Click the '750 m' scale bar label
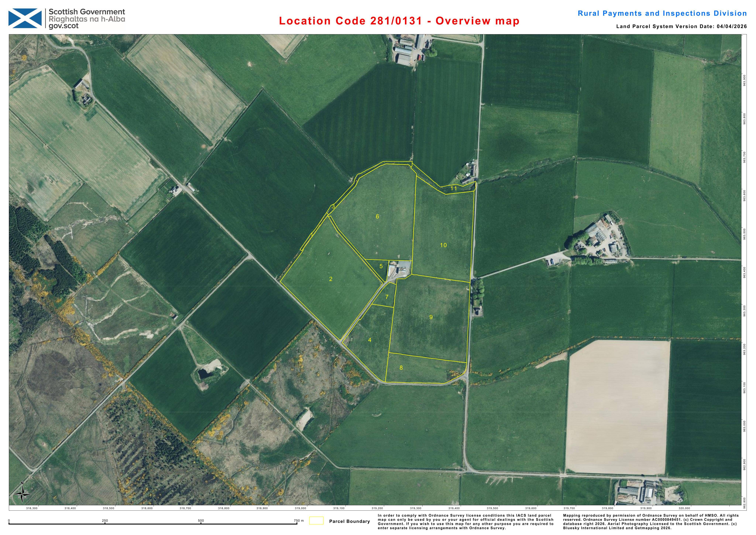The image size is (756, 535). 299,521
